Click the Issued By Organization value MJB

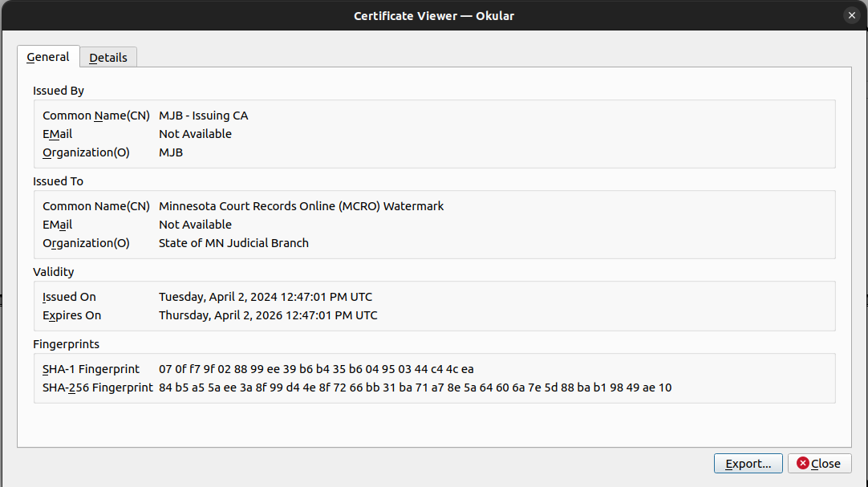pos(171,152)
